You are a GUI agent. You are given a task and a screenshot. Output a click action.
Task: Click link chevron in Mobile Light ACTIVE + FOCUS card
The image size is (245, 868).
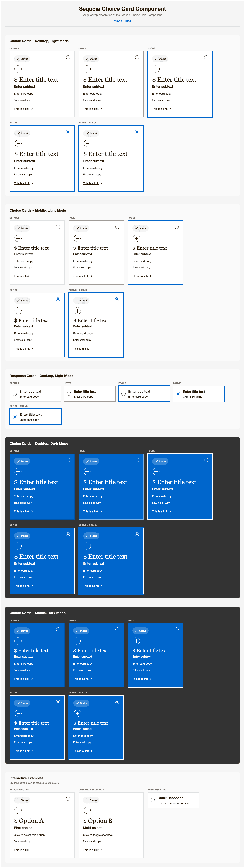92,349
